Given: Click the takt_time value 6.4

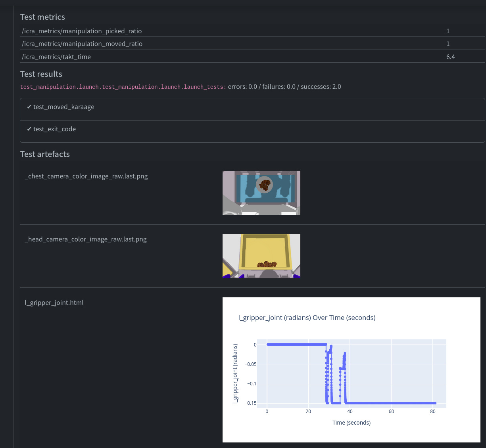Looking at the screenshot, I should (x=450, y=57).
